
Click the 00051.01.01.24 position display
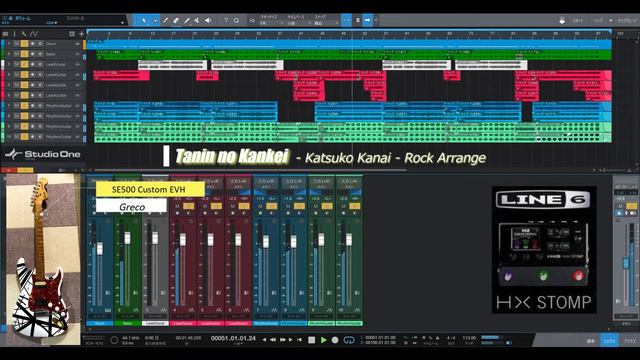coord(233,338)
